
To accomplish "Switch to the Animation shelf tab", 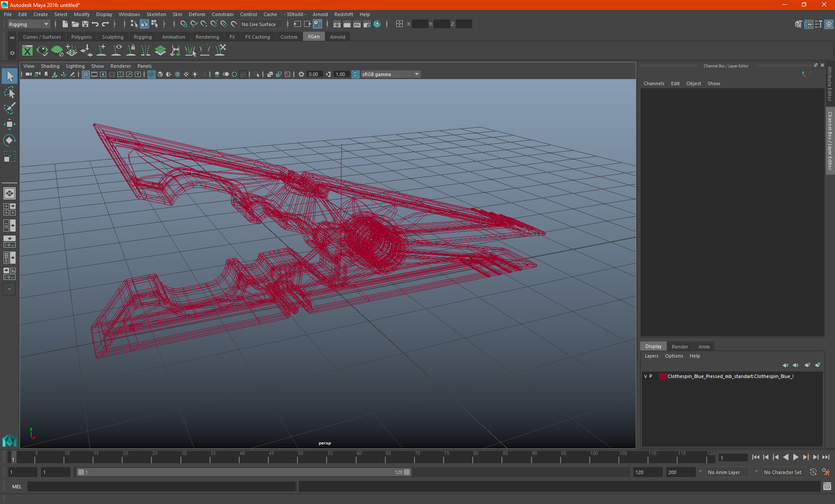I will (x=174, y=37).
